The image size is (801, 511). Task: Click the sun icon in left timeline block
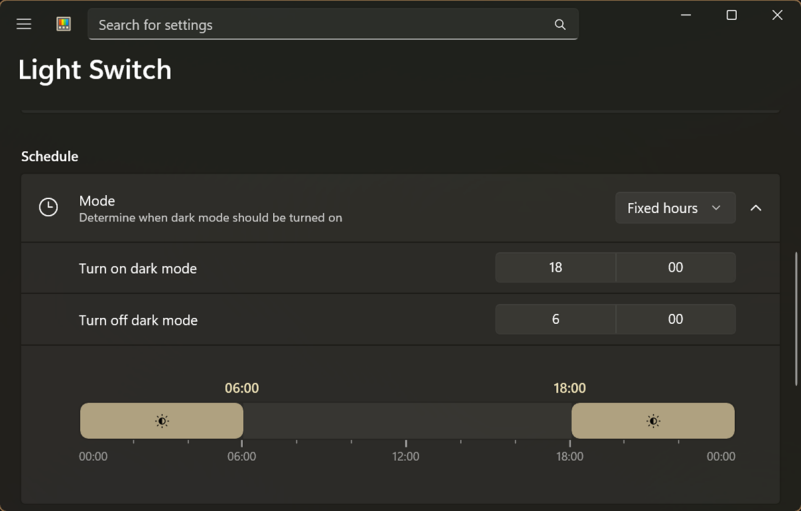(162, 421)
